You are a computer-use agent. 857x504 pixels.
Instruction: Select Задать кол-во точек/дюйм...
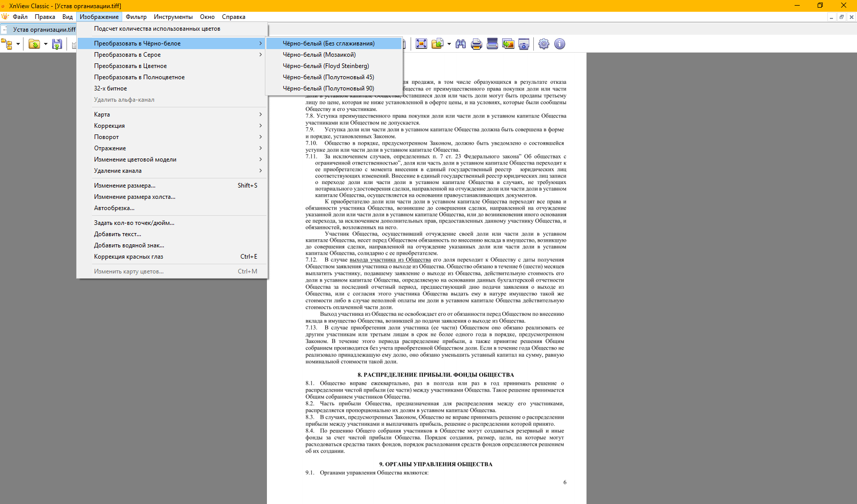pyautogui.click(x=172, y=223)
